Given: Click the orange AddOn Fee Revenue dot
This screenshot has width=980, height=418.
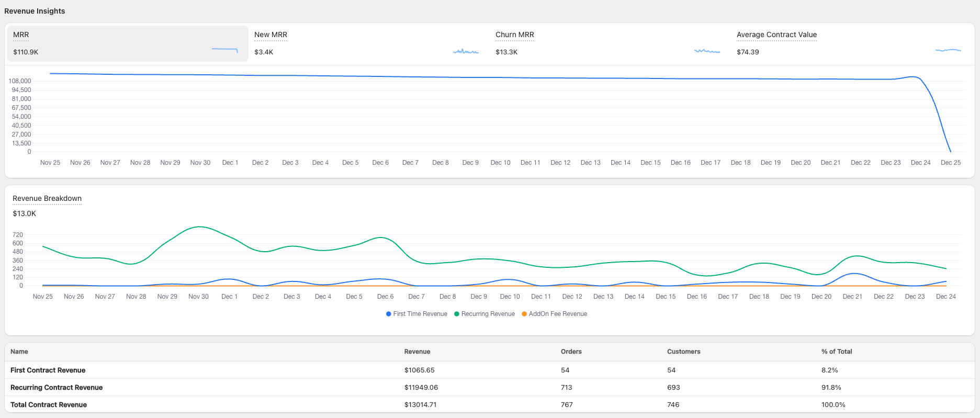Looking at the screenshot, I should (524, 314).
